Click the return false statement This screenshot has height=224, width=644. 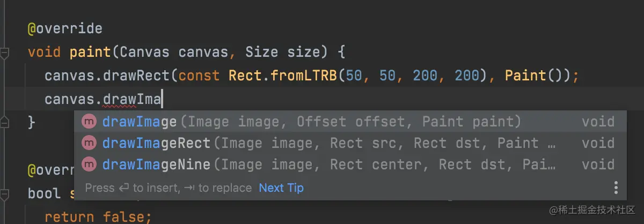[98, 216]
